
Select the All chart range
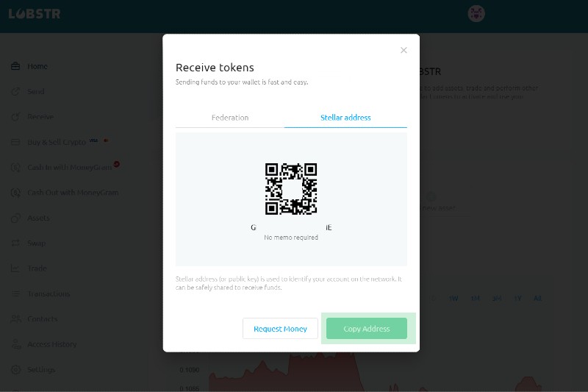pyautogui.click(x=537, y=299)
